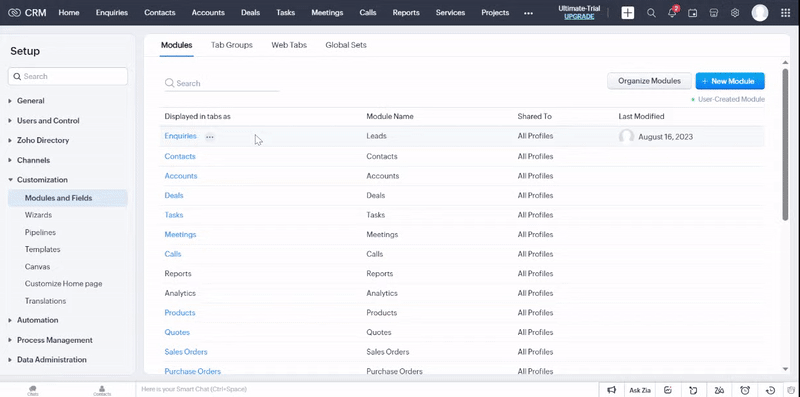Select Translations under Customization
The height and width of the screenshot is (397, 800).
(x=45, y=301)
